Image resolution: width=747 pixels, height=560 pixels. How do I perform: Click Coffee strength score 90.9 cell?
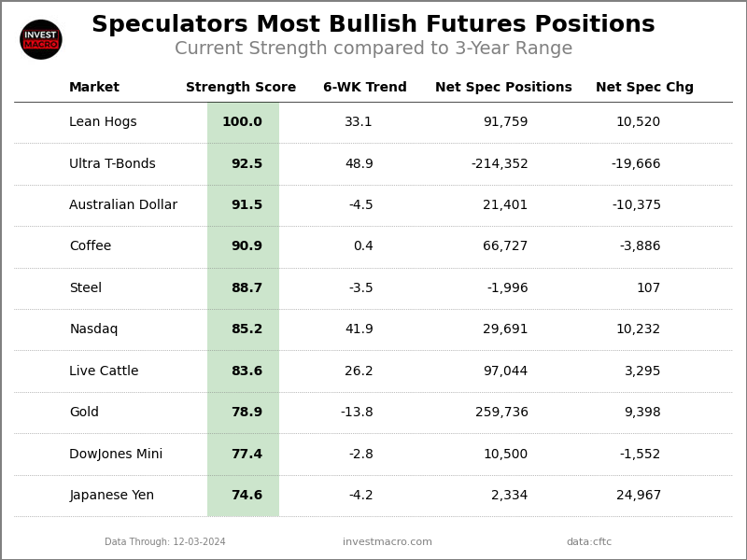[247, 246]
